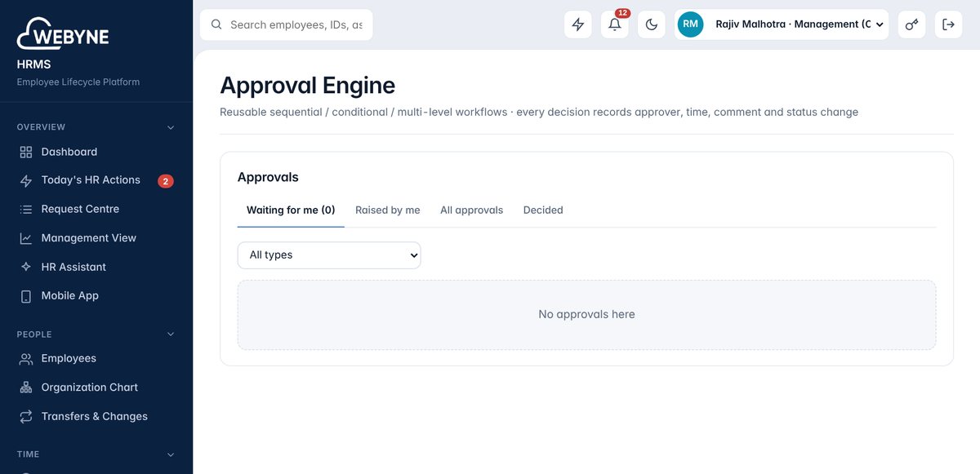980x474 pixels.
Task: Open quick actions lightning icon in header
Action: 578,24
